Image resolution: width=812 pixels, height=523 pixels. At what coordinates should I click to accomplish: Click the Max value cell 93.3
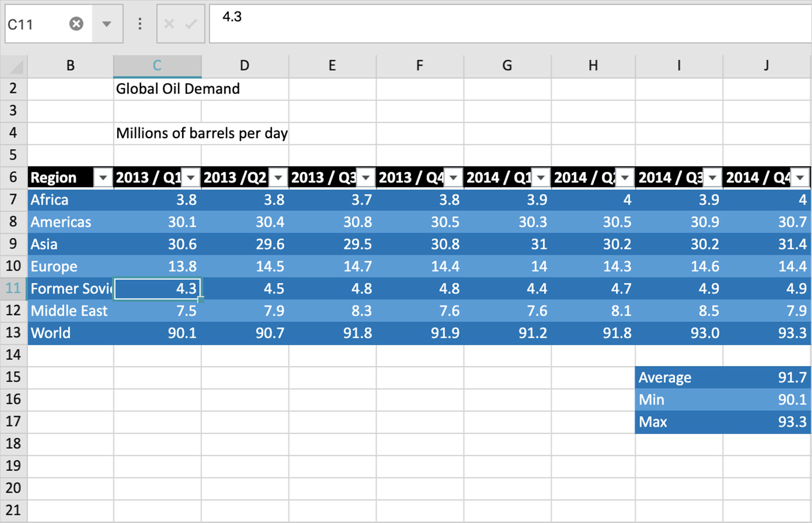coord(766,422)
